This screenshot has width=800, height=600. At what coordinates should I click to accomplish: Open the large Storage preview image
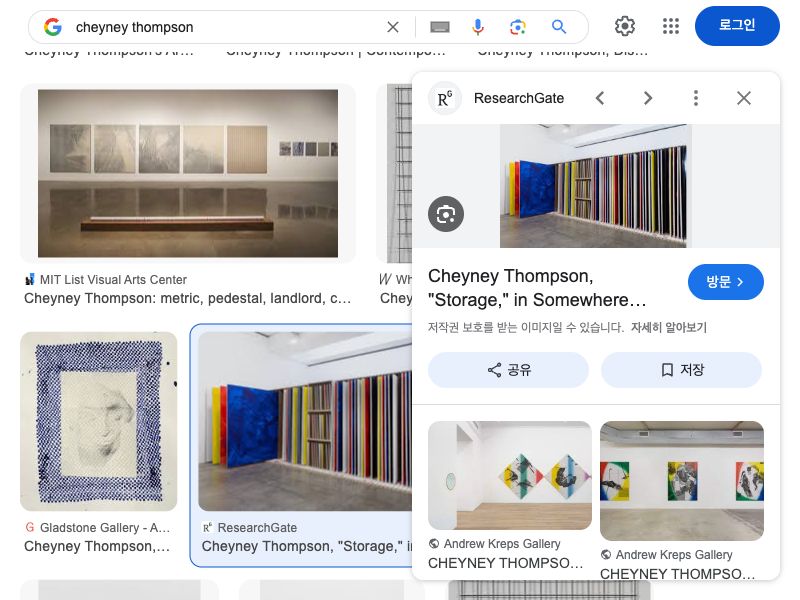click(x=595, y=186)
